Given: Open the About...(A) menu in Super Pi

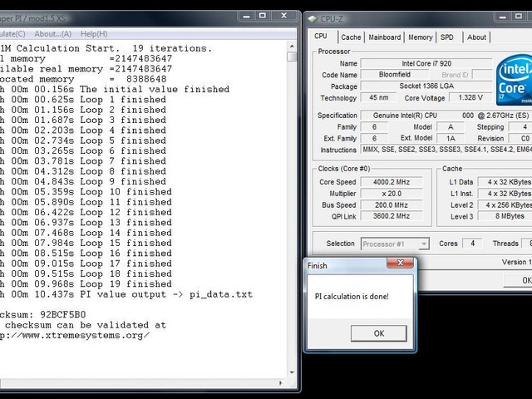Looking at the screenshot, I should tap(53, 34).
